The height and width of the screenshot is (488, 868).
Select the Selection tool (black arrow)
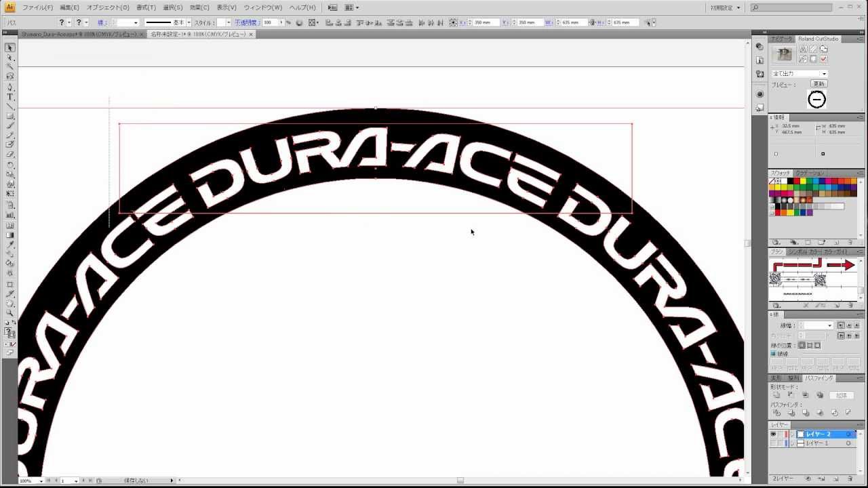(x=10, y=48)
